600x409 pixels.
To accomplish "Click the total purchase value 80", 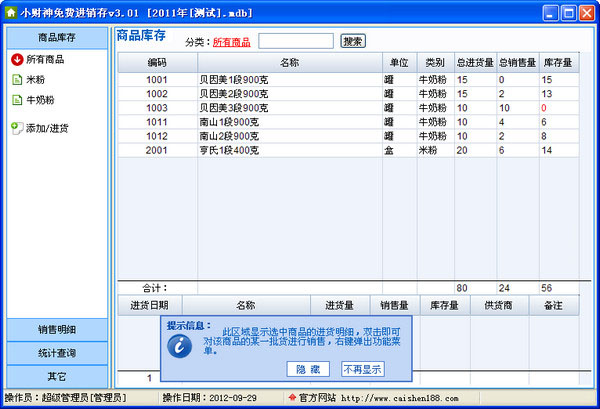I will 462,288.
